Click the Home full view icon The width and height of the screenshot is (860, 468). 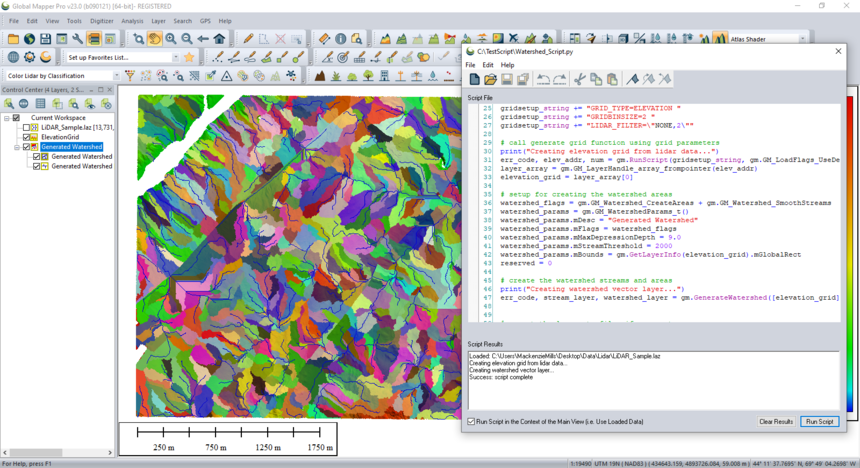219,39
